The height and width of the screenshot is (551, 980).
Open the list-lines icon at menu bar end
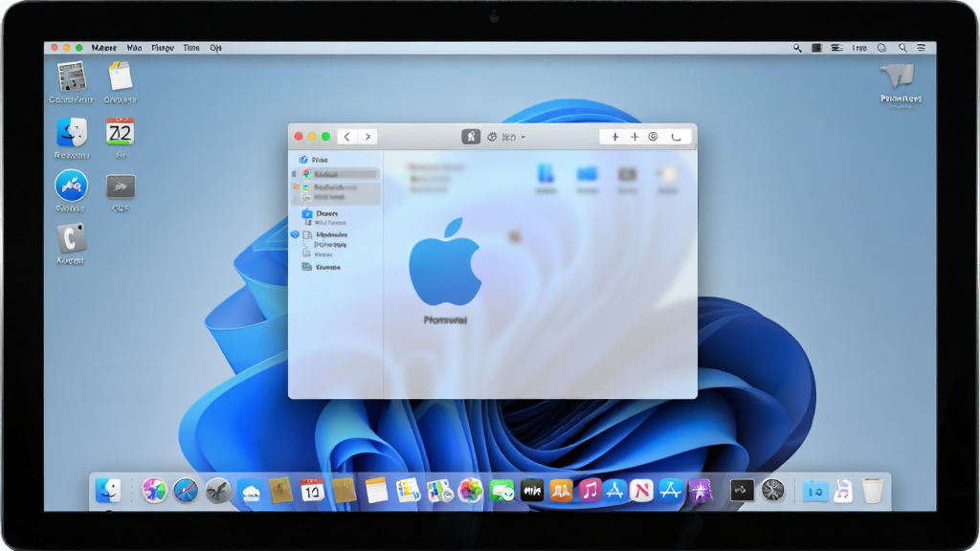click(922, 48)
